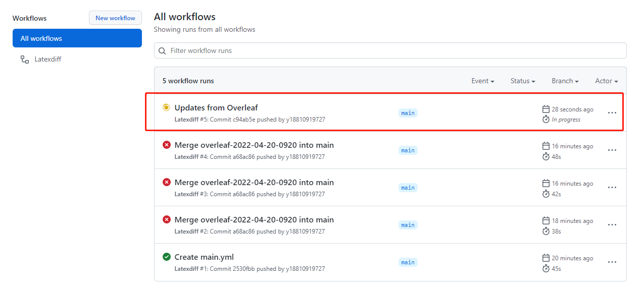Click 'Commit c94ab5e pushed by' description text
644x288 pixels.
pos(247,120)
